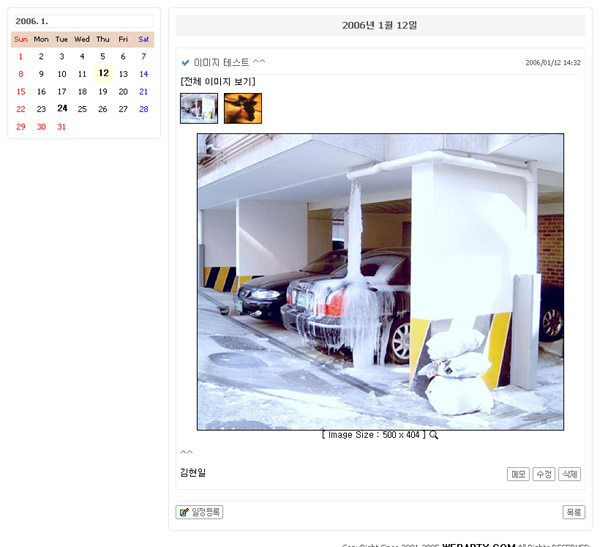Select calendar day 15
600x547 pixels.
(21, 91)
